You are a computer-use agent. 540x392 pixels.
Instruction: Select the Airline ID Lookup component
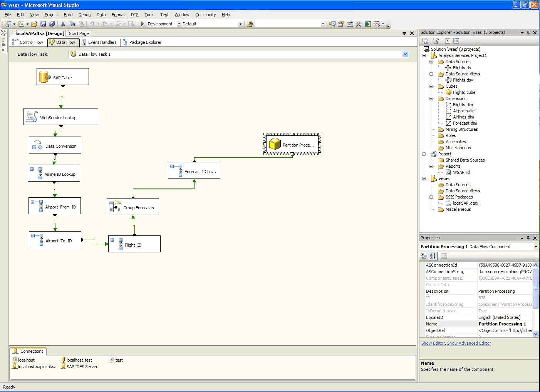coord(54,173)
